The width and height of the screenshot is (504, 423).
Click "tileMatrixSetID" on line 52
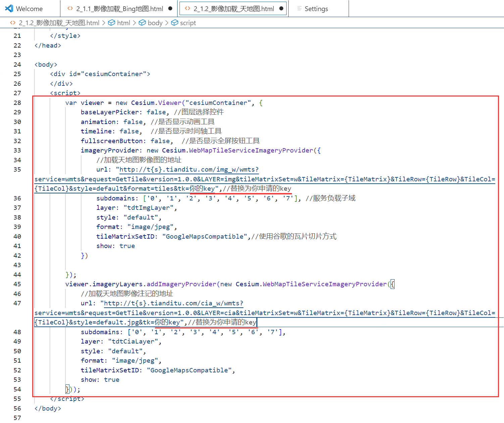point(109,370)
